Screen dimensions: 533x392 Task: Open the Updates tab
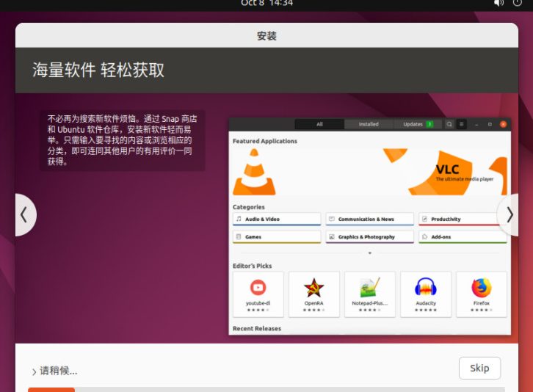(418, 124)
